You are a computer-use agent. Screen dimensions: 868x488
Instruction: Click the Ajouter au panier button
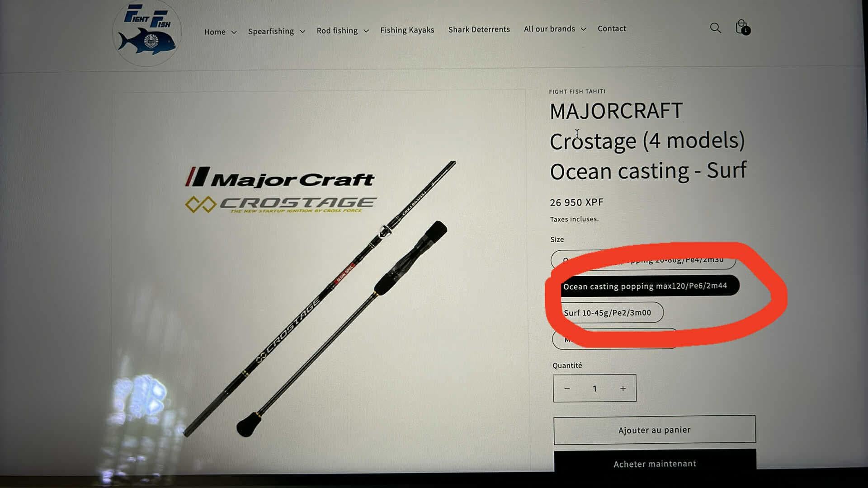pos(654,430)
